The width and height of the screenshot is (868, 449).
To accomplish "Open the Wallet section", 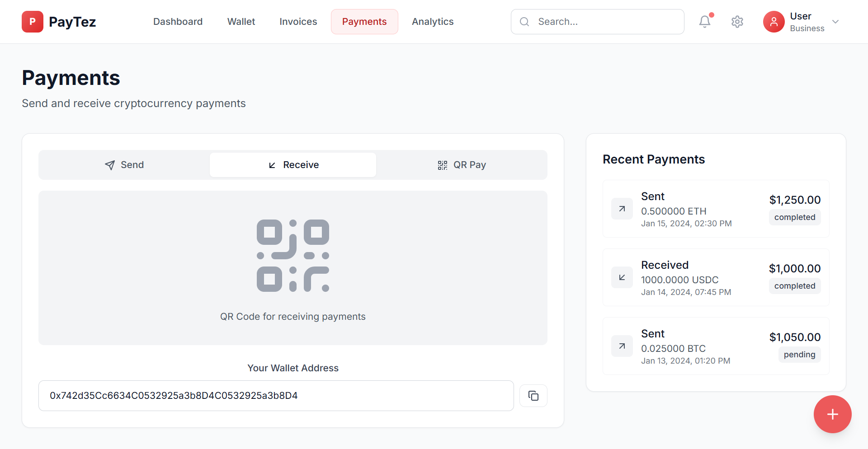I will 241,22.
